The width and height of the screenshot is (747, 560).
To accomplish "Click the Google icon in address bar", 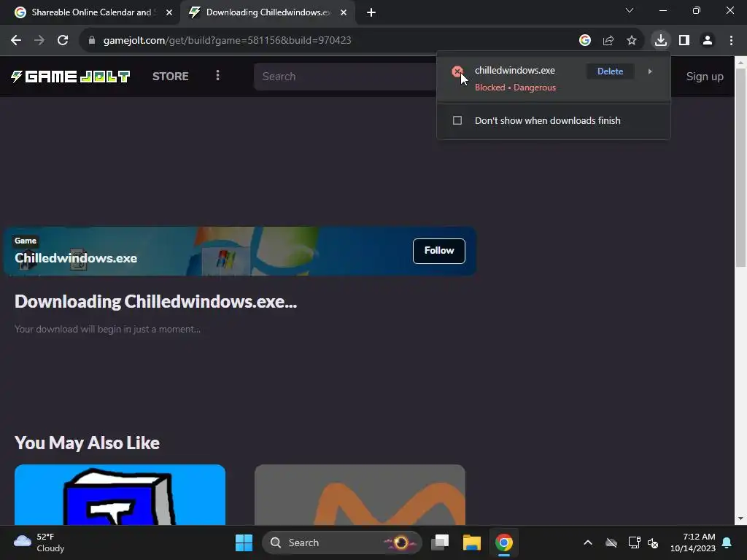I will (x=585, y=41).
